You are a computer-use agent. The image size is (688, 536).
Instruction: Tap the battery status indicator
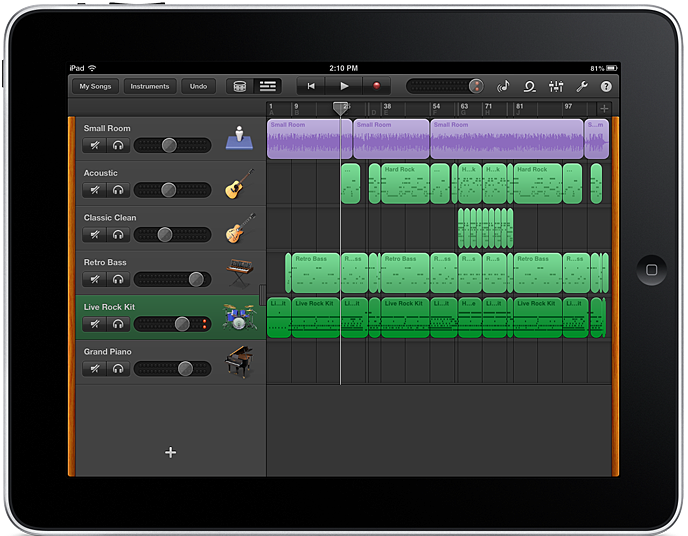pos(612,68)
